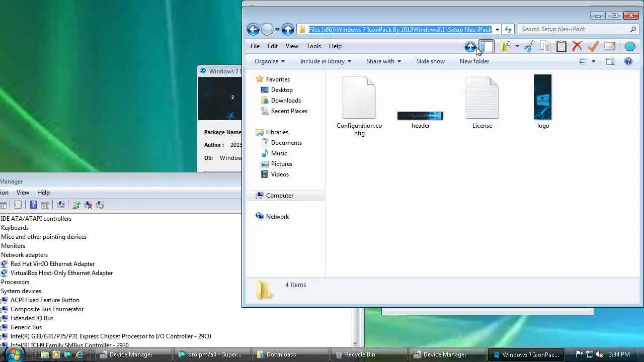Click Device Manager properties sheet icon
644x362 pixels.
click(18, 205)
